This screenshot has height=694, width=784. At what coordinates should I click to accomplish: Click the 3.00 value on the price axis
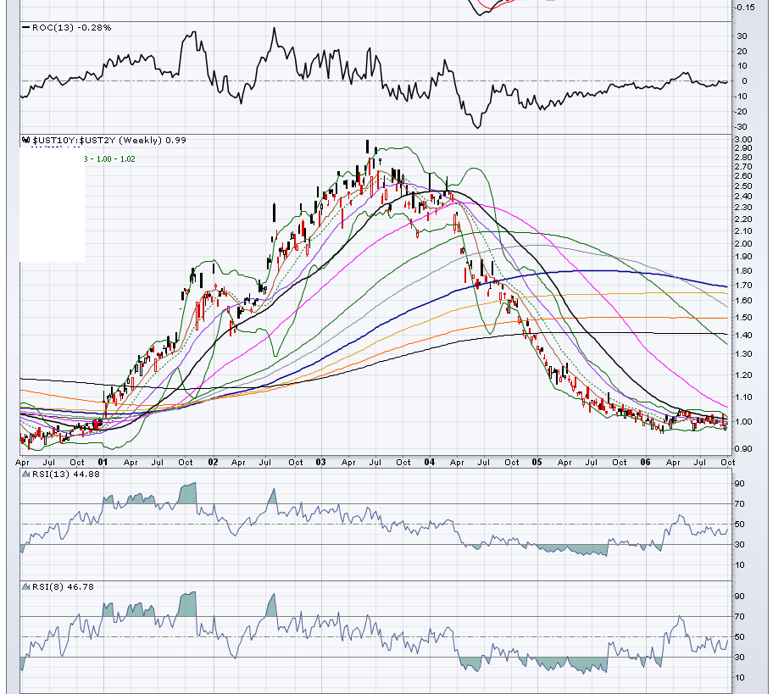click(x=743, y=140)
